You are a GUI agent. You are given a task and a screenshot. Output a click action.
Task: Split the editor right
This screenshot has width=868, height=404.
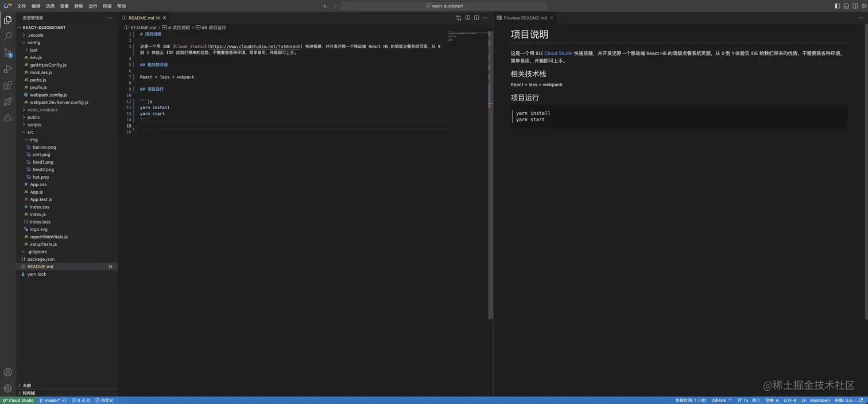[476, 18]
